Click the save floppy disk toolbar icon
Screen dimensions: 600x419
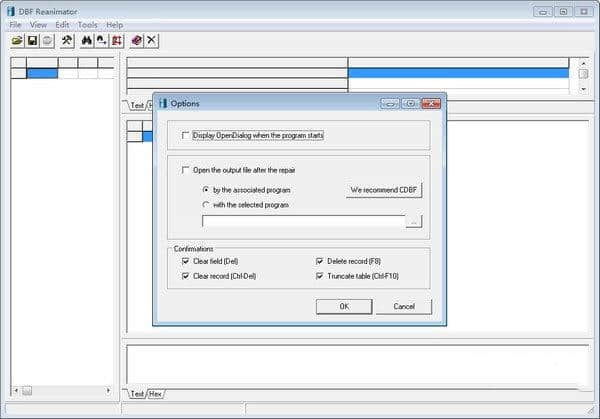[x=33, y=41]
